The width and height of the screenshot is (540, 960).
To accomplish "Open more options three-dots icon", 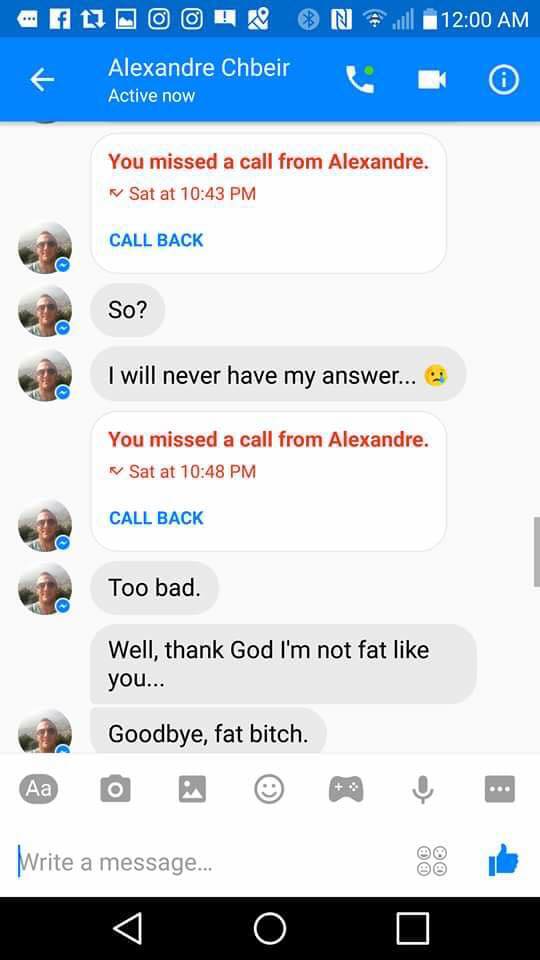I will tap(500, 789).
